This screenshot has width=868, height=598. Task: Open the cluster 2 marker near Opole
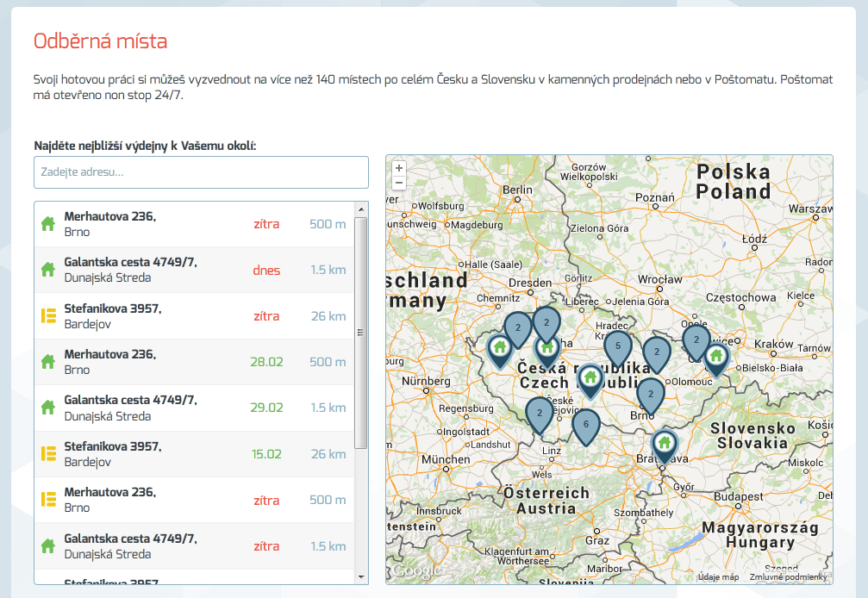pos(696,343)
